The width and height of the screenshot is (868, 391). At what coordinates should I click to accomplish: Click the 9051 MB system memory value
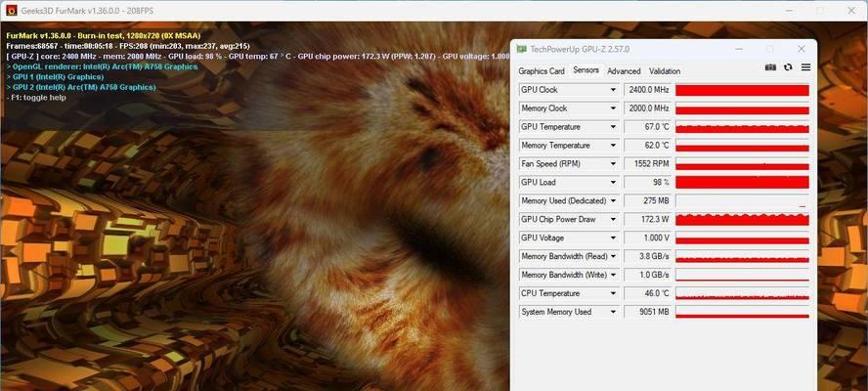click(648, 312)
